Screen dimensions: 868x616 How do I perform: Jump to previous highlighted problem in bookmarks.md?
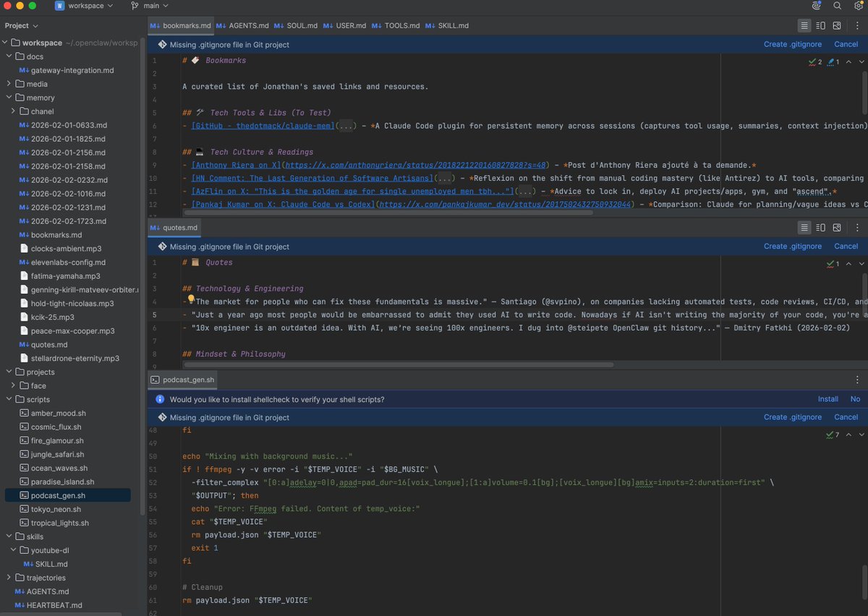(x=849, y=62)
